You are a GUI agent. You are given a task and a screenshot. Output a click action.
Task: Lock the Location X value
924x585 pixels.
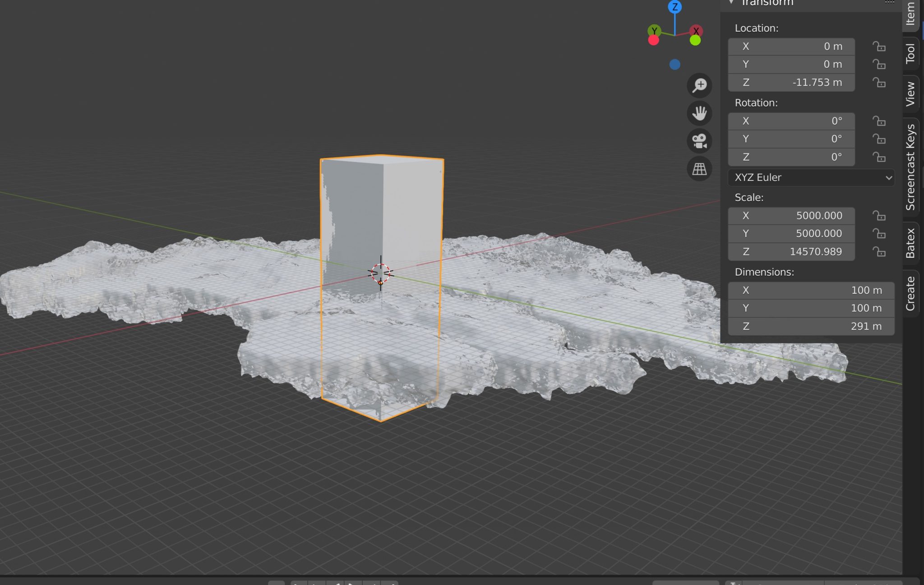[x=879, y=46]
